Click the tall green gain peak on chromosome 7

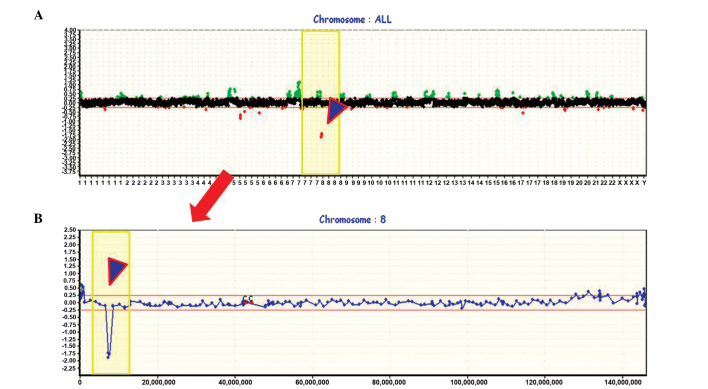(x=297, y=89)
